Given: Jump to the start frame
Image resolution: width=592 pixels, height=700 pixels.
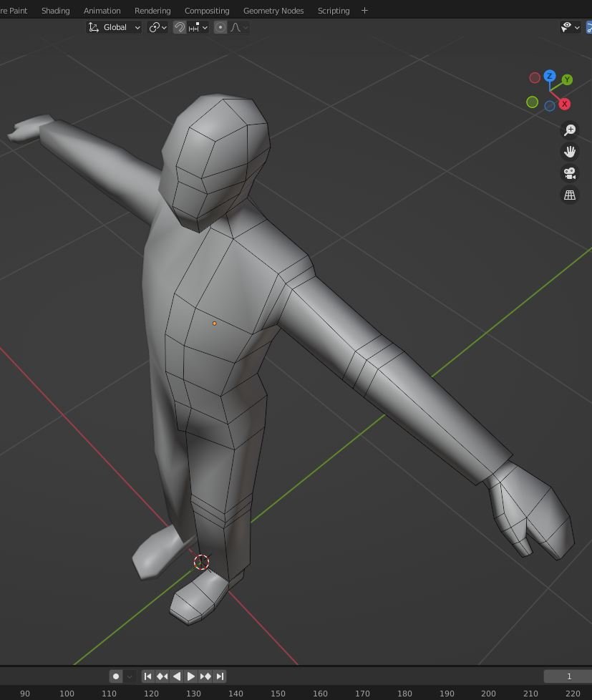Looking at the screenshot, I should click(x=147, y=676).
